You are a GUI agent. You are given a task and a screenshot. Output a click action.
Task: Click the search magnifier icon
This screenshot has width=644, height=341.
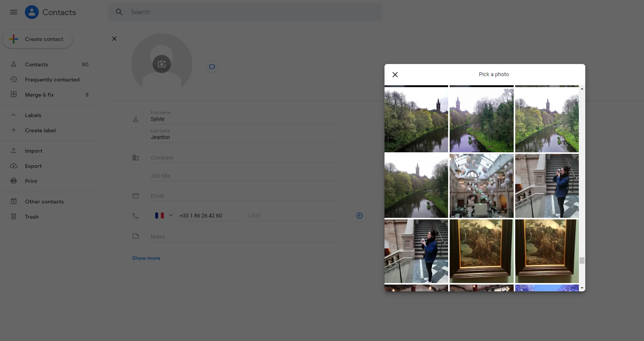click(x=119, y=12)
